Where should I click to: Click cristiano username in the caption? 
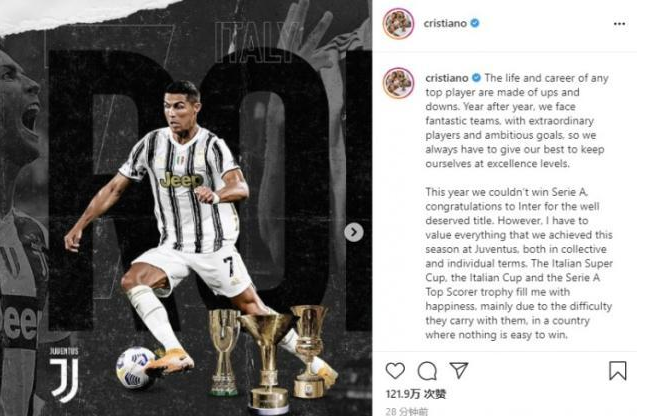pyautogui.click(x=447, y=78)
